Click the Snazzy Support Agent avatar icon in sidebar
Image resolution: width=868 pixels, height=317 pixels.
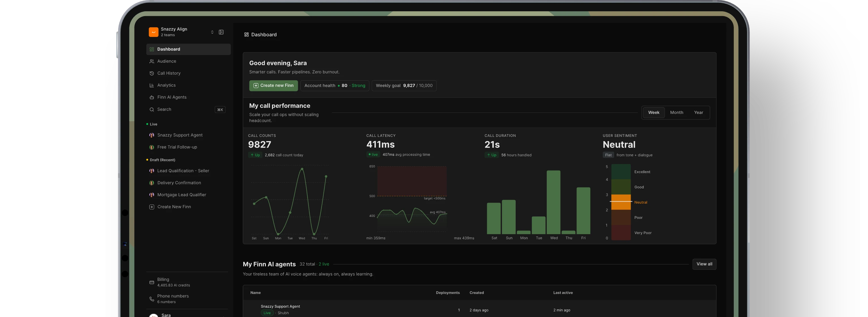click(152, 135)
